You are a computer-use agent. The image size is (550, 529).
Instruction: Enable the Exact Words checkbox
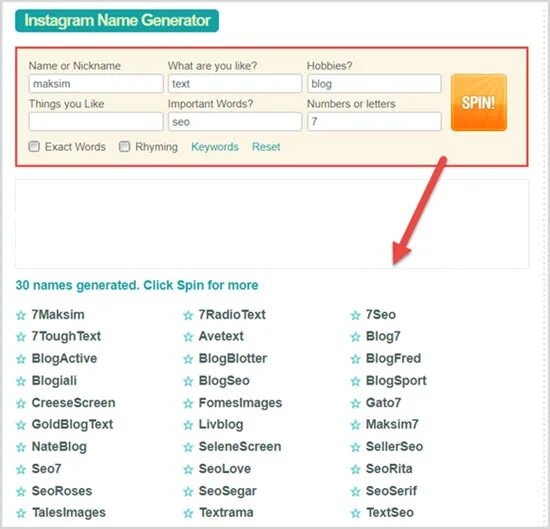(34, 146)
